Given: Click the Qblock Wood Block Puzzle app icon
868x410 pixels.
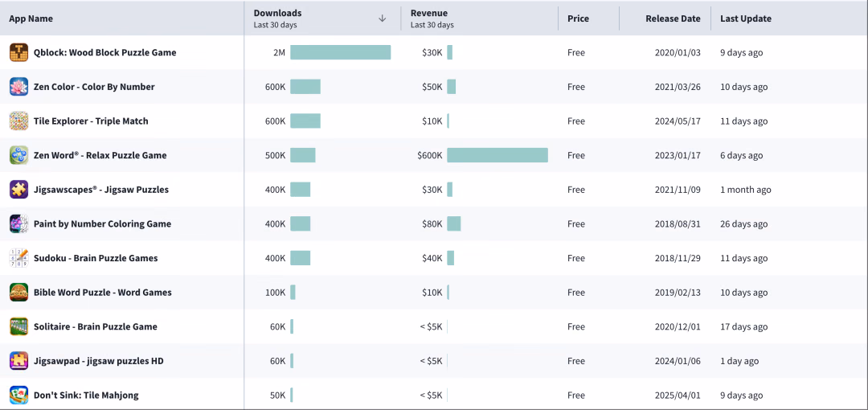Looking at the screenshot, I should click(x=18, y=52).
